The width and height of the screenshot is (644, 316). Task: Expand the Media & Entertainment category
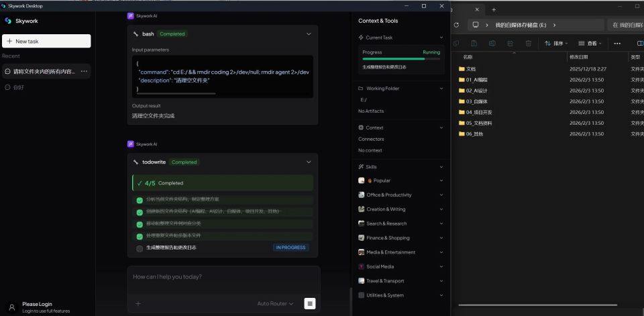pyautogui.click(x=441, y=252)
